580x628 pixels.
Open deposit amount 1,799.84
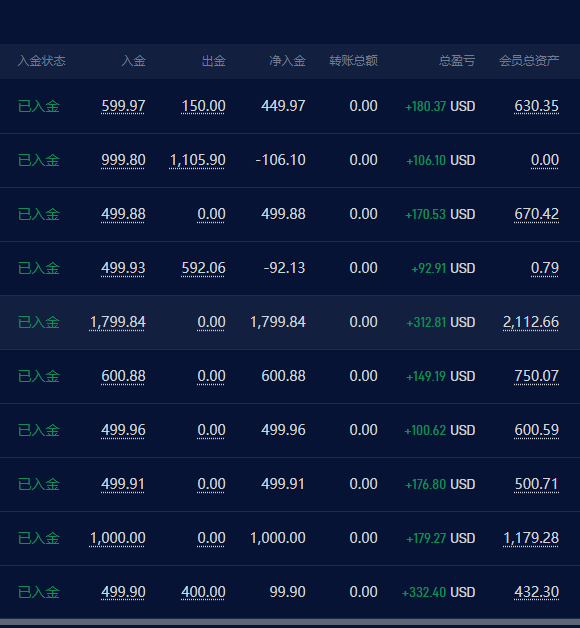click(x=117, y=322)
